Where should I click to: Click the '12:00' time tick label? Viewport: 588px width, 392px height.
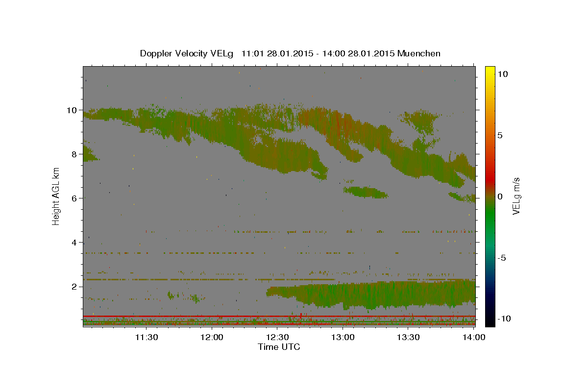[x=212, y=337]
